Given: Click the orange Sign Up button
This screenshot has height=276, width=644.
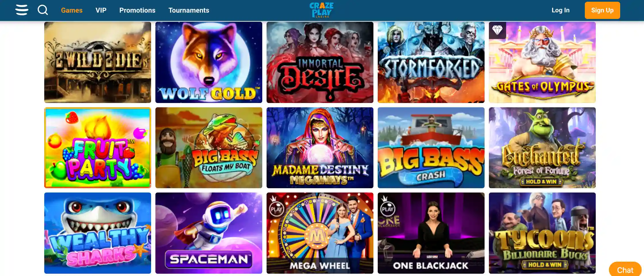Looking at the screenshot, I should click(602, 10).
